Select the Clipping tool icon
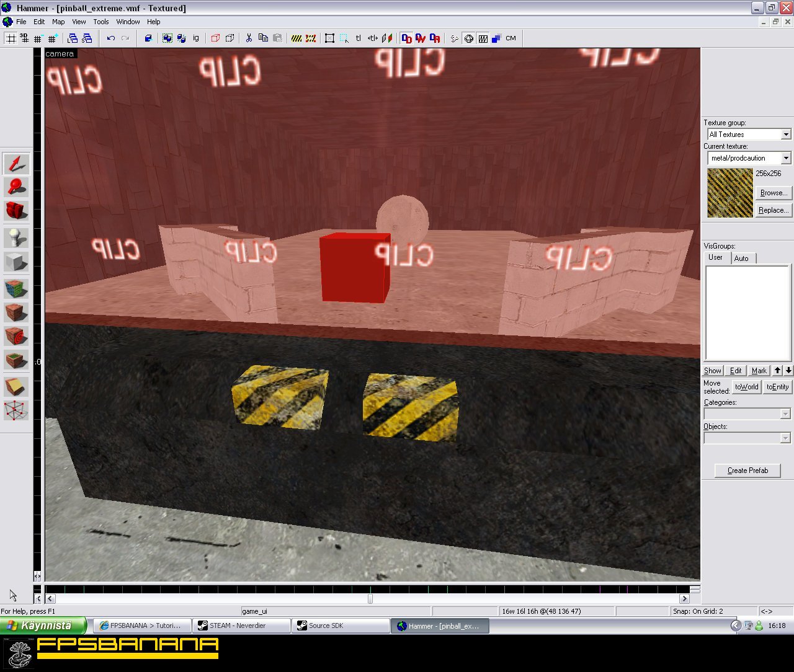This screenshot has width=794, height=672. (x=16, y=387)
